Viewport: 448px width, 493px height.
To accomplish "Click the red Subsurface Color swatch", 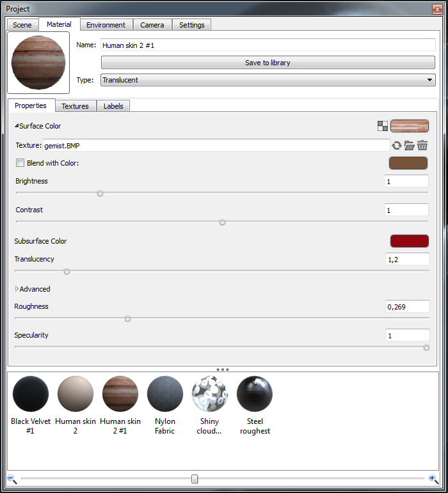I will click(409, 241).
